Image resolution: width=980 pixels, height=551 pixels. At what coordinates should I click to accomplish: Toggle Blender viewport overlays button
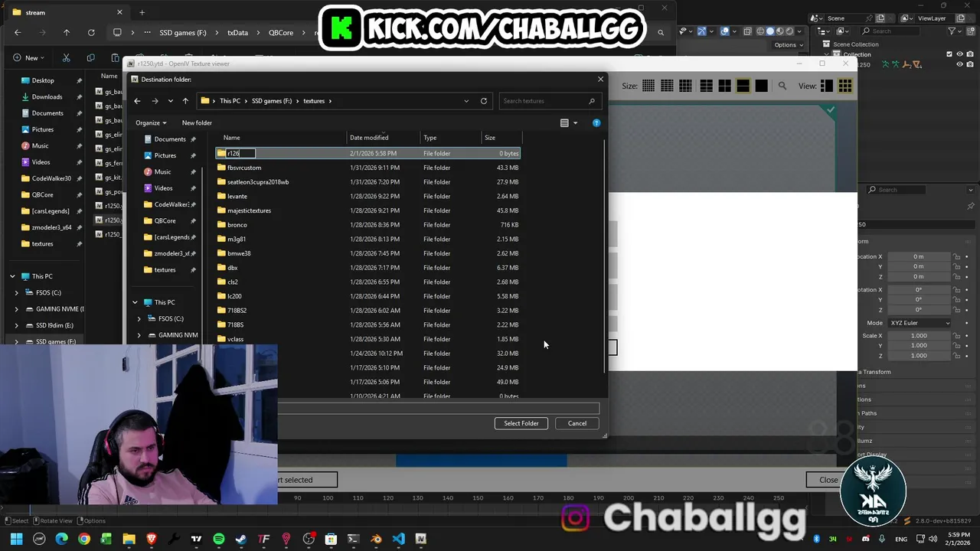(x=725, y=31)
